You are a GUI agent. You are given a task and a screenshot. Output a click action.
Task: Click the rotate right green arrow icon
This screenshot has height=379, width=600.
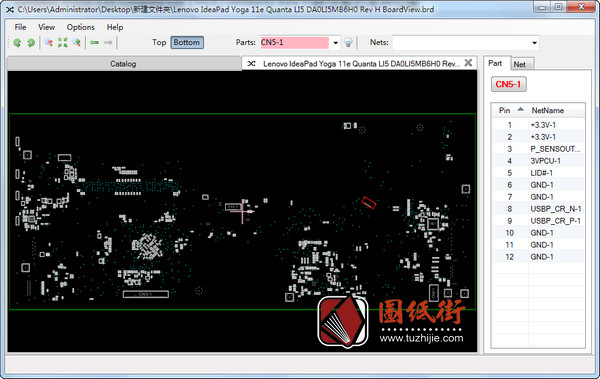pyautogui.click(x=31, y=42)
